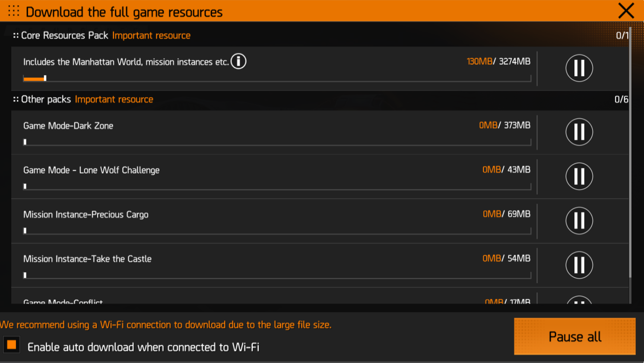644x363 pixels.
Task: Select the Core Resources Pack section header
Action: [65, 35]
